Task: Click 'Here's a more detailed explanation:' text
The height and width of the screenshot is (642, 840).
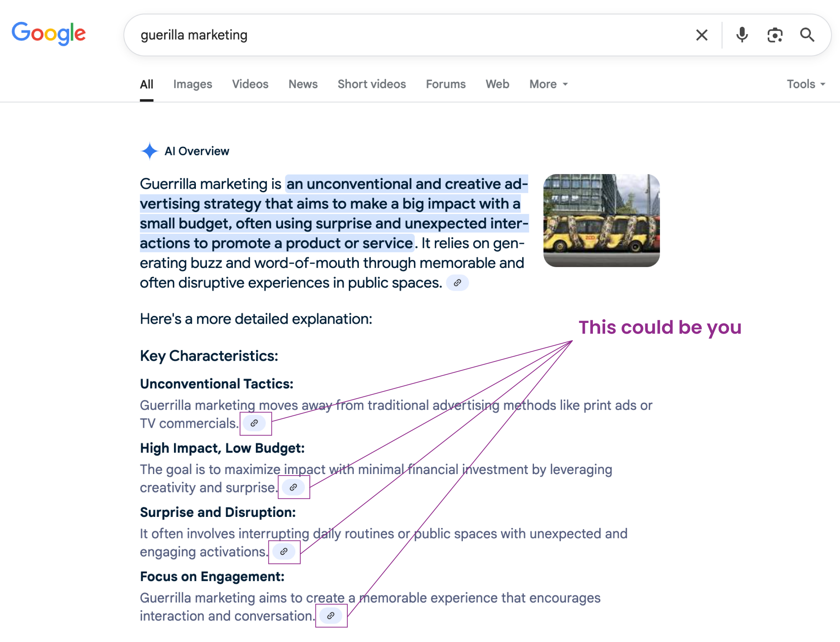Action: coord(256,319)
